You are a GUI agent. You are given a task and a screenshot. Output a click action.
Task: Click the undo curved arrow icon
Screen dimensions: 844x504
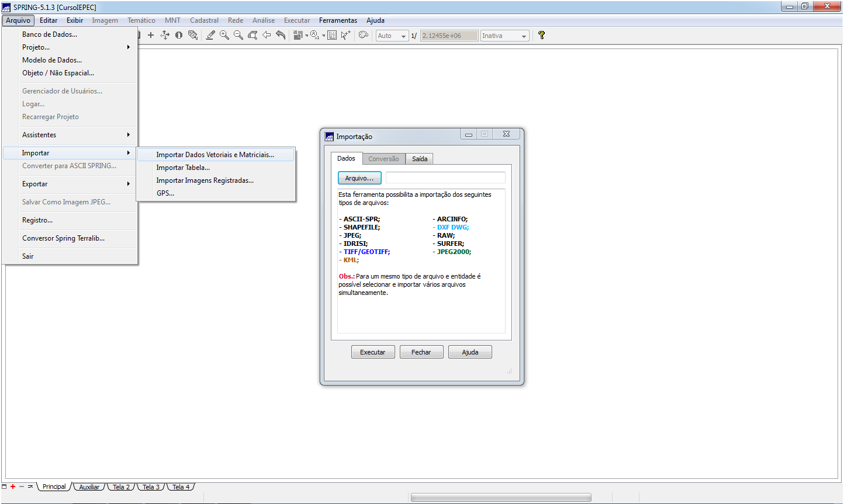(281, 35)
